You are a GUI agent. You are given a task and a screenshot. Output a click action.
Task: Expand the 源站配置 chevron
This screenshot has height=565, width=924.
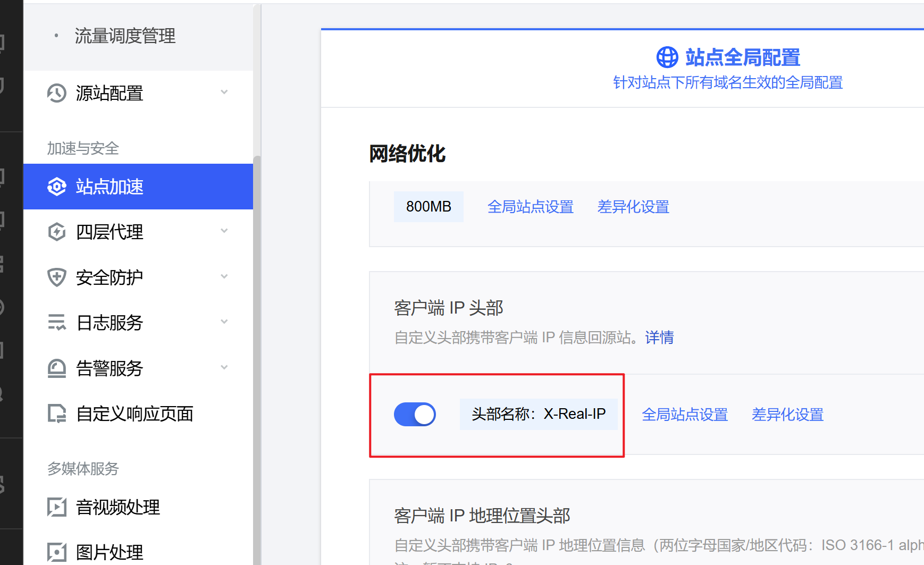[x=224, y=92]
